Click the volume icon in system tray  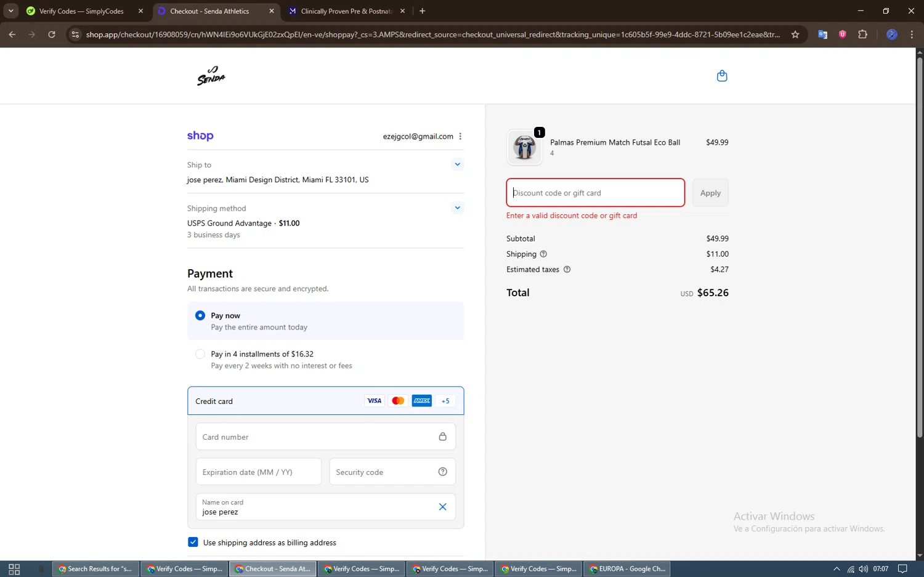coord(864,569)
